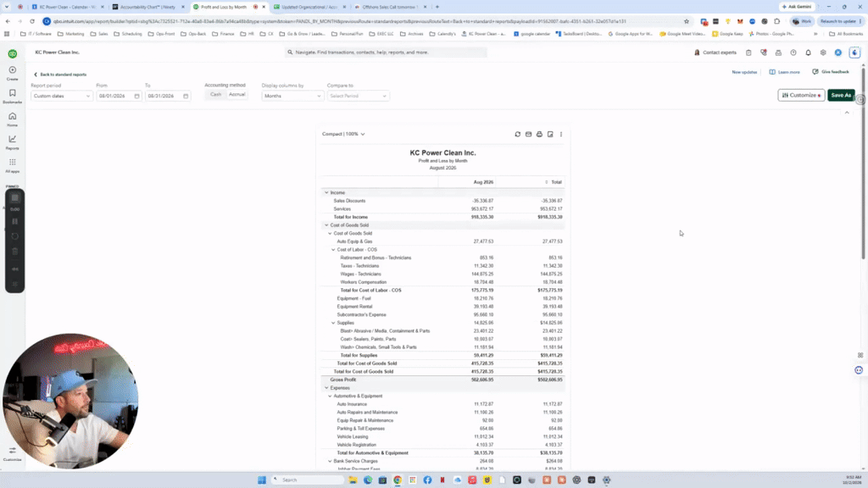This screenshot has width=868, height=488.
Task: Open the Finance bookmarks folder
Action: click(223, 34)
